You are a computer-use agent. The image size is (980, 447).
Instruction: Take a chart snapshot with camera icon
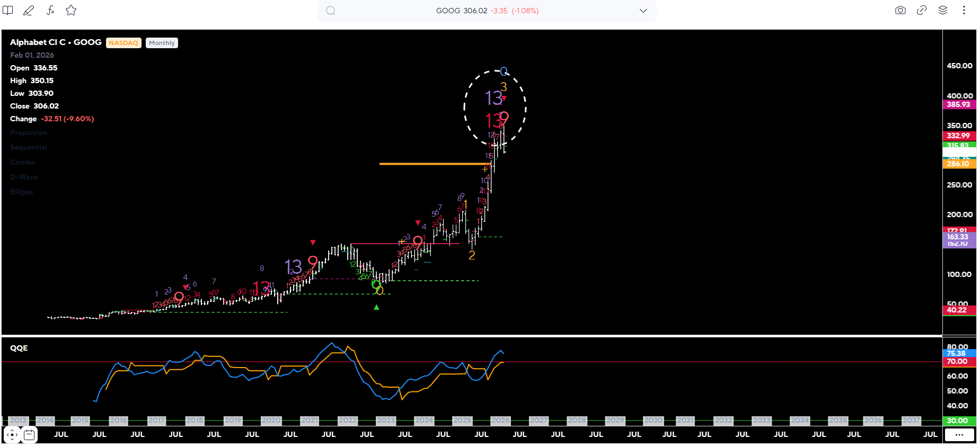(900, 11)
